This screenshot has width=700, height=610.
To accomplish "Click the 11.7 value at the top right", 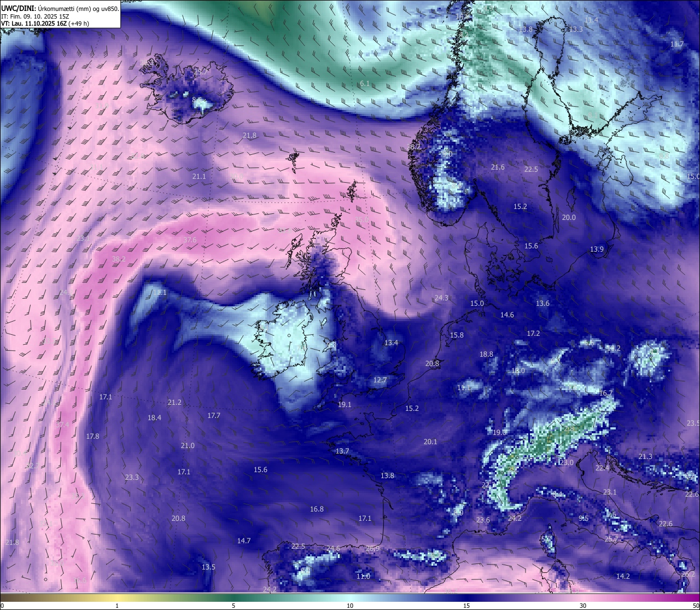I will click(x=677, y=44).
